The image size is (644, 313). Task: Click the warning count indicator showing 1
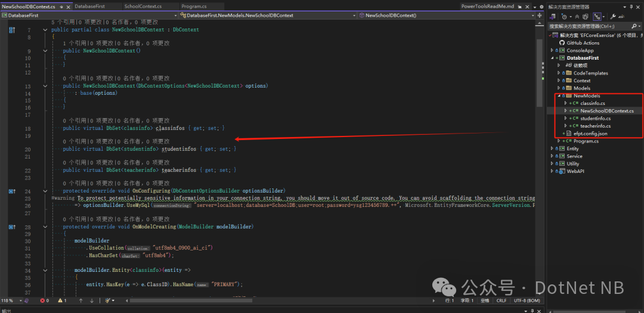tap(62, 300)
